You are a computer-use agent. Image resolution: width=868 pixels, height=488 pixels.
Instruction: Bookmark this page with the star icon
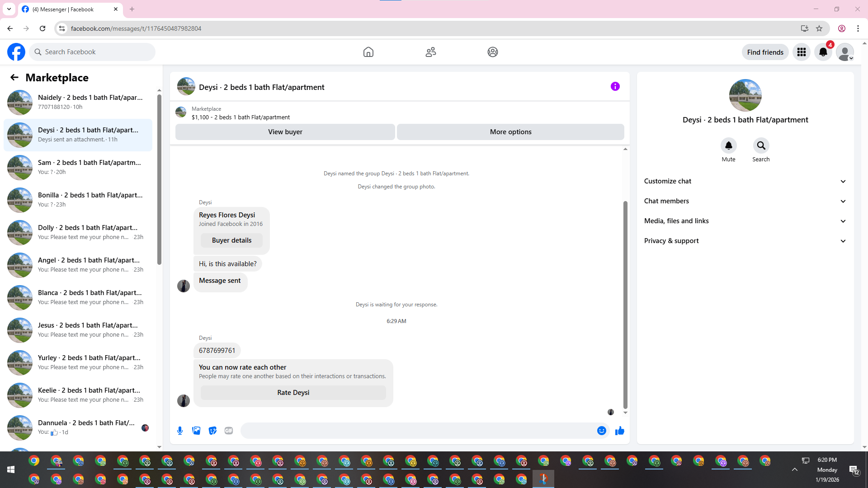pyautogui.click(x=819, y=28)
